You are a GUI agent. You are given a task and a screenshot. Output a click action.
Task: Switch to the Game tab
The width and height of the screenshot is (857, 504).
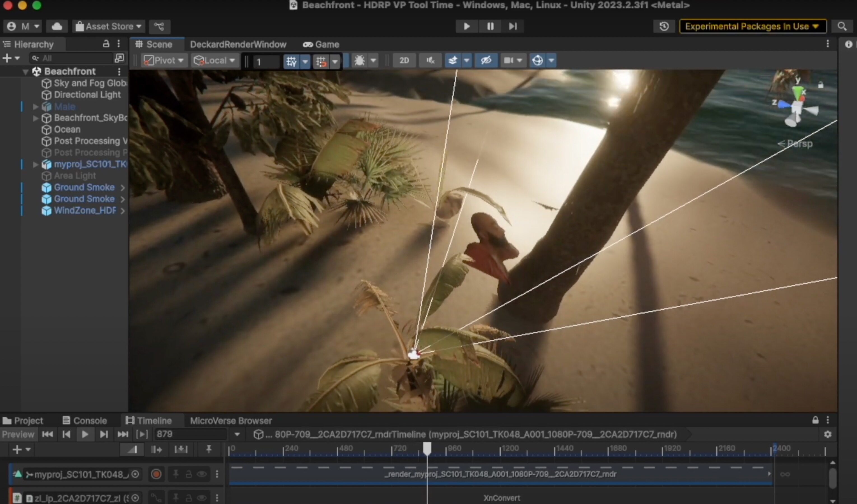coord(322,45)
